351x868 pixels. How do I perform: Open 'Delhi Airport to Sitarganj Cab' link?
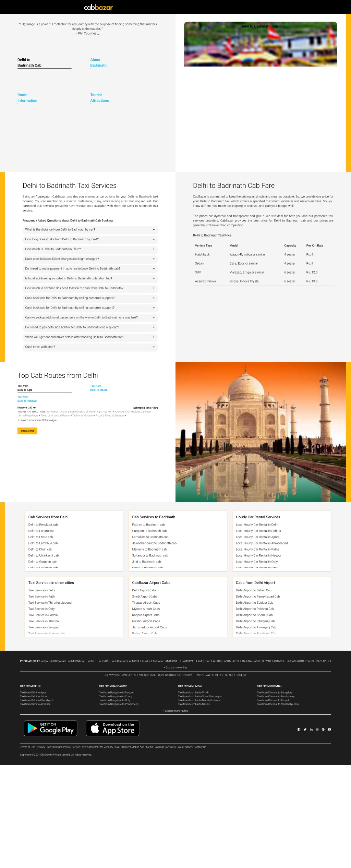pos(255,621)
